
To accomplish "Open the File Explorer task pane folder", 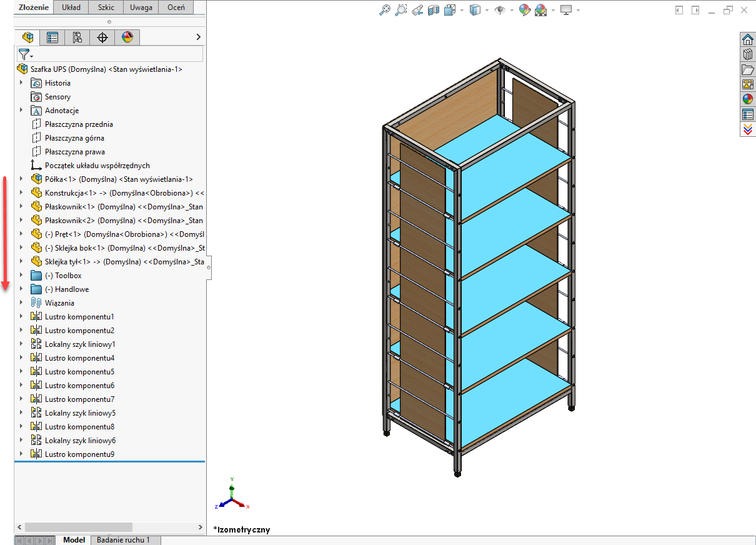I will click(748, 69).
